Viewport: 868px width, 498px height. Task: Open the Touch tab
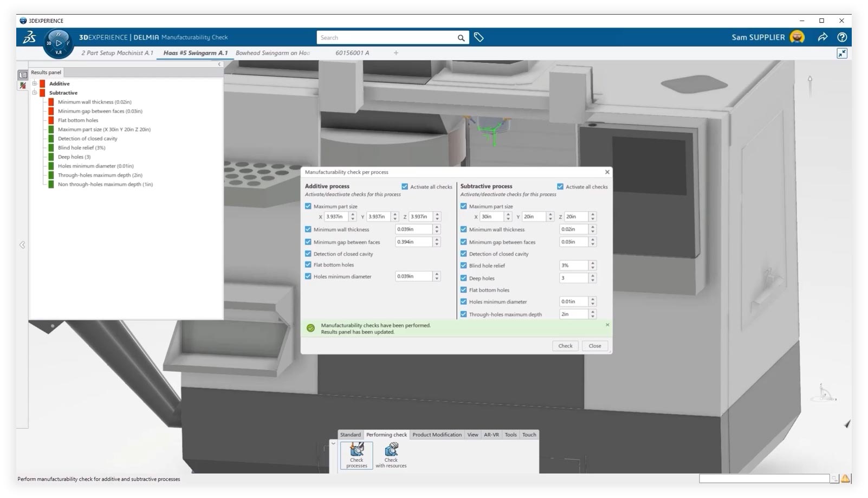tap(529, 435)
